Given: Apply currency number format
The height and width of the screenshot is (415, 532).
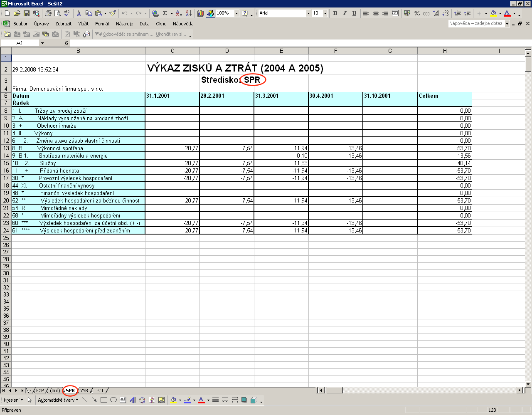Looking at the screenshot, I should pyautogui.click(x=407, y=13).
